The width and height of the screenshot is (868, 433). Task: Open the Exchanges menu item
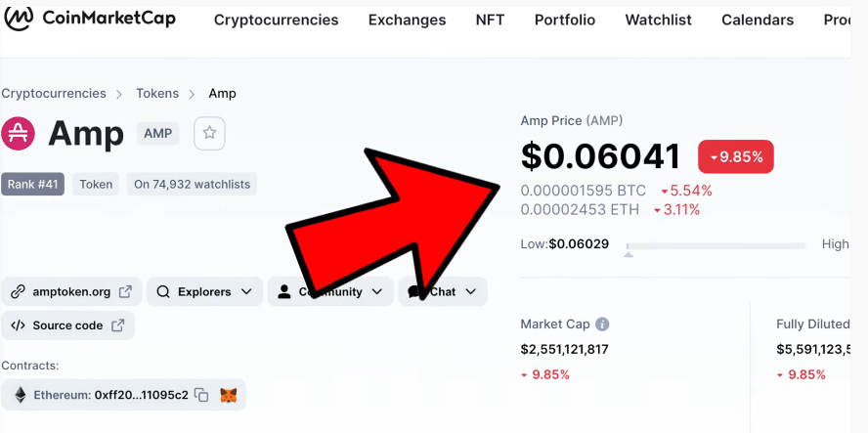407,20
